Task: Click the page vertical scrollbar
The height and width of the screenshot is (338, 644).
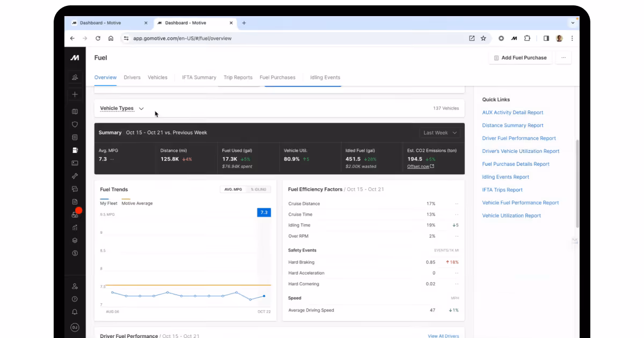Action: tap(577, 184)
